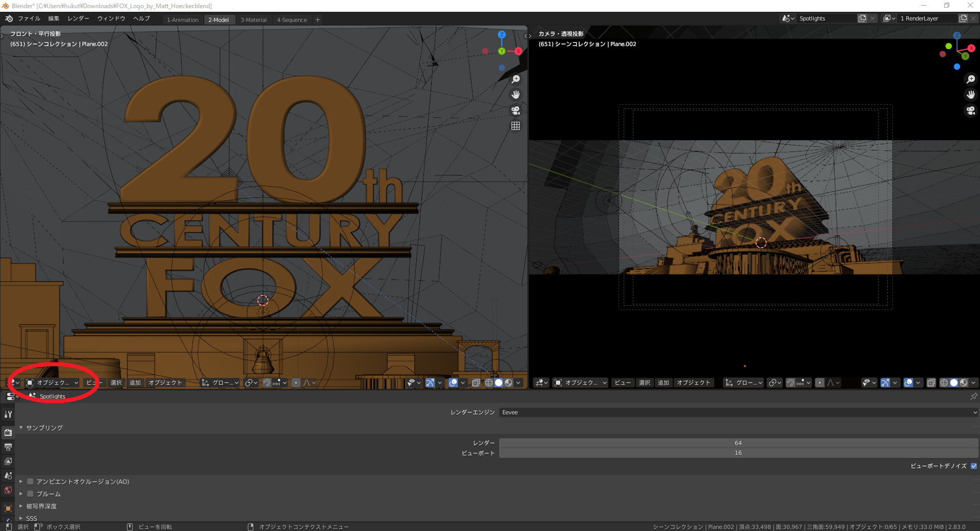Open 追加 menu in front viewport header
Screen dimensions: 980x531
135,383
